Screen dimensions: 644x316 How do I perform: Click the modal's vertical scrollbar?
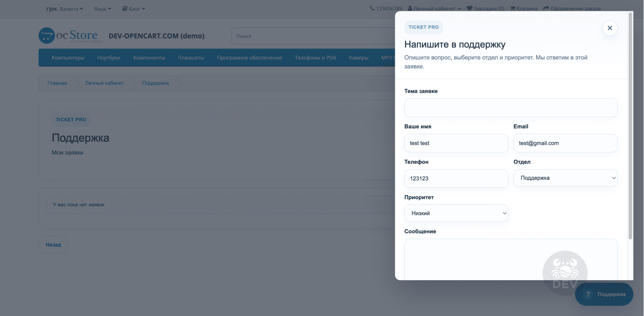630,125
